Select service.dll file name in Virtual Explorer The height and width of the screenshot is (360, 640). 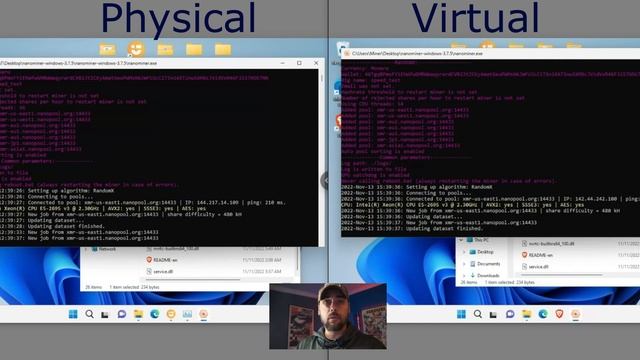pos(538,267)
